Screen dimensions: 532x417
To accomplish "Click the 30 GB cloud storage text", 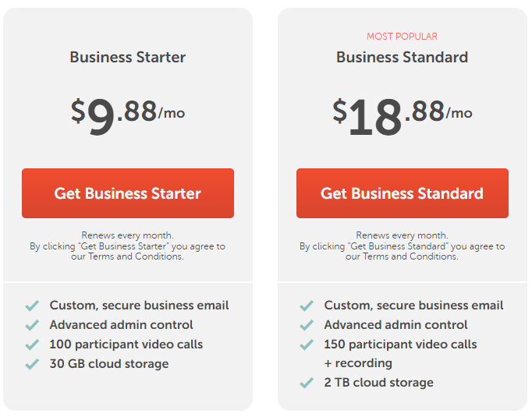I will 109,364.
